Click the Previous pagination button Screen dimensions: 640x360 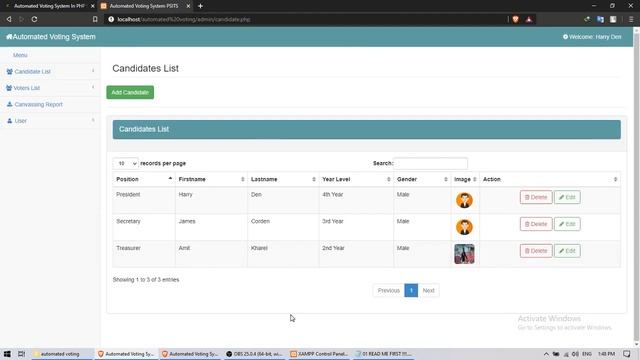[389, 291]
